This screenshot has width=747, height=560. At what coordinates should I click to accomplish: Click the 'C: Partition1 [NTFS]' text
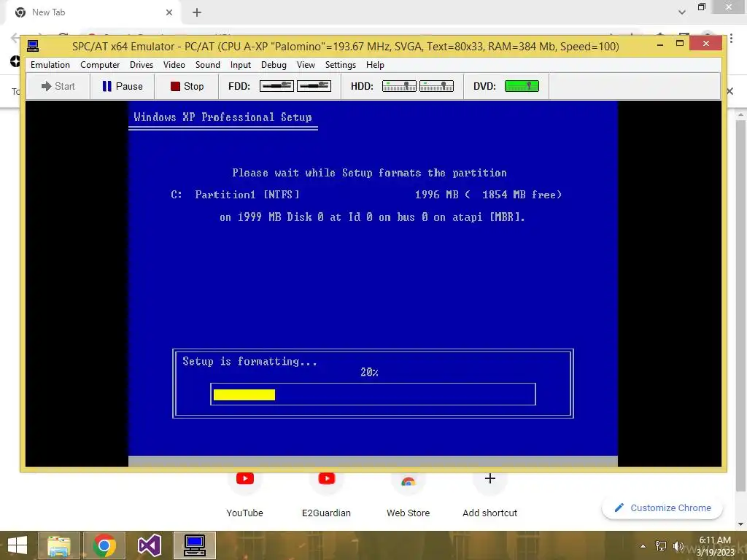(x=236, y=195)
